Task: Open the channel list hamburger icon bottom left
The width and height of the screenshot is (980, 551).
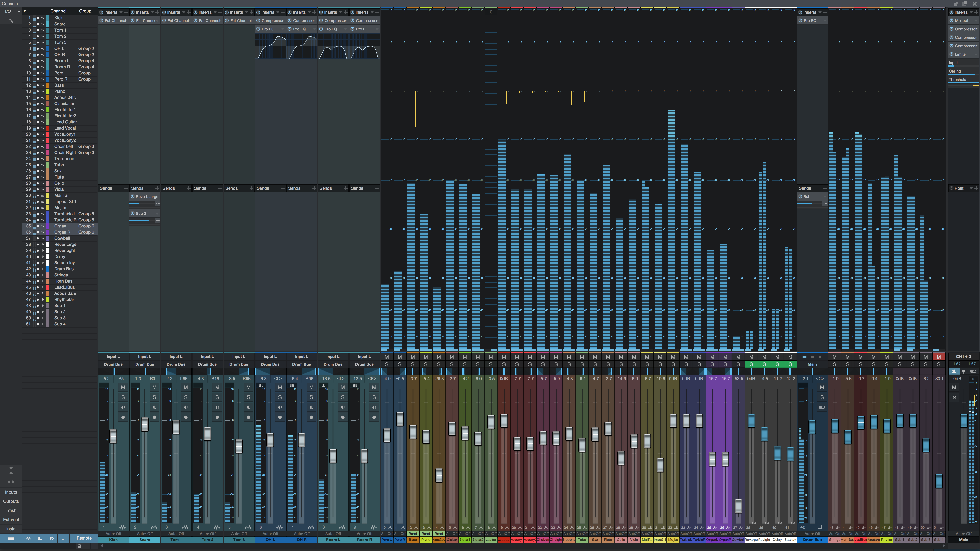Action: click(x=11, y=538)
